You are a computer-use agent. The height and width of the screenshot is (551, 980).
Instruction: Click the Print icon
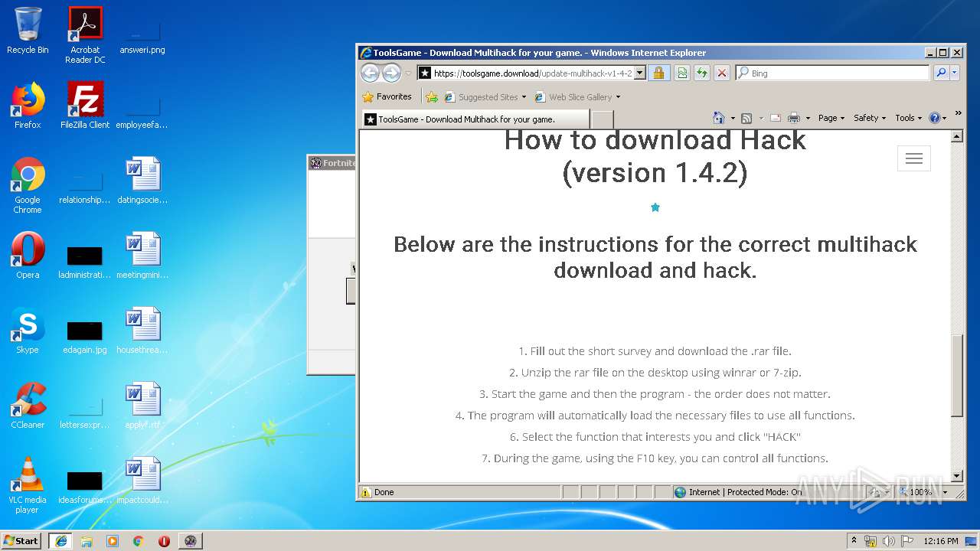click(794, 118)
